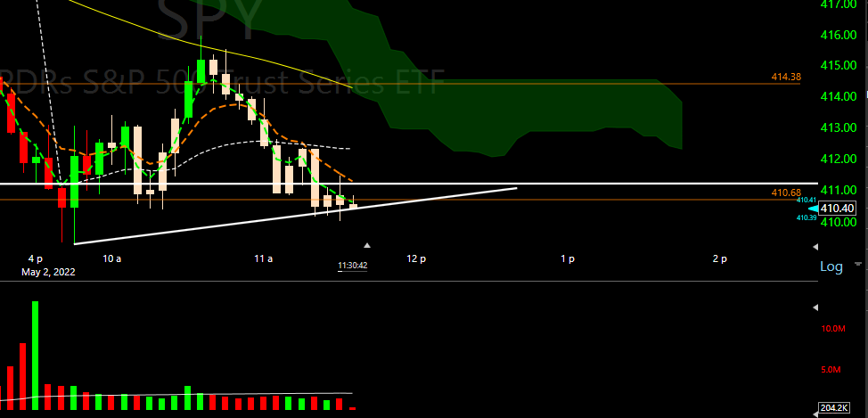Image resolution: width=868 pixels, height=418 pixels.
Task: Click the 414.38 orange level label
Action: pos(786,78)
